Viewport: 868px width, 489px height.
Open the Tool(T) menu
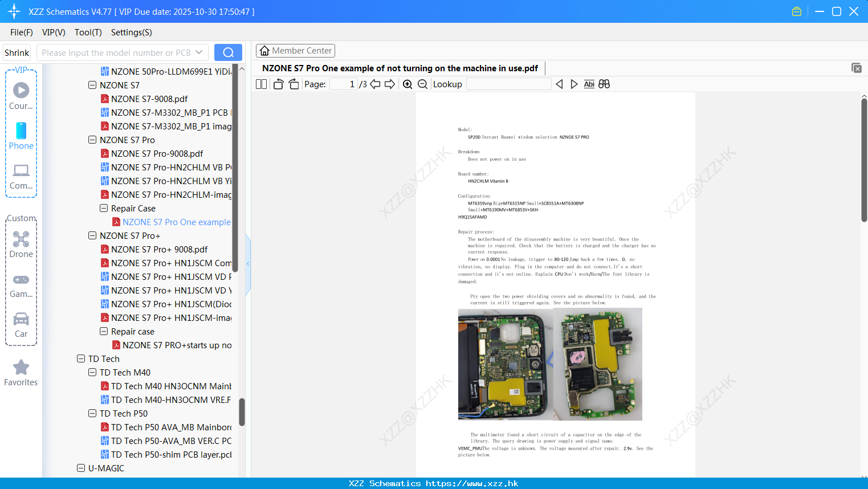point(88,32)
